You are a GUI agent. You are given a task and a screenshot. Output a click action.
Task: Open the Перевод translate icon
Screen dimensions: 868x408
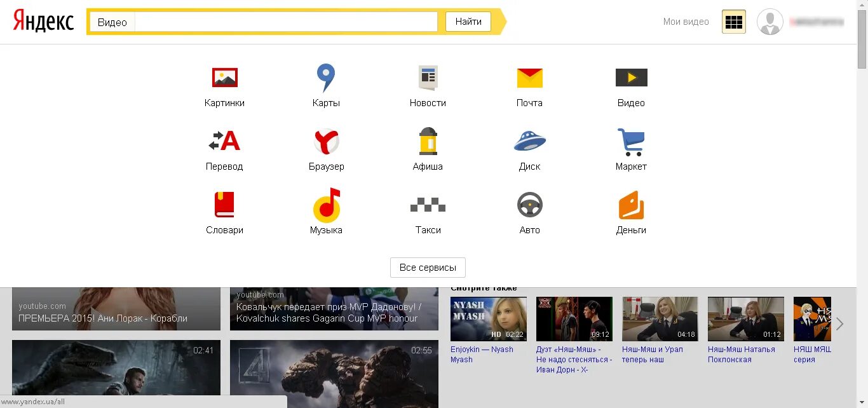click(224, 141)
